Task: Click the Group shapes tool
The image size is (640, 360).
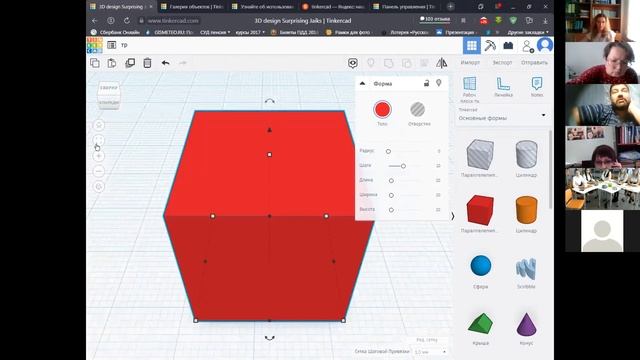Action: point(389,63)
